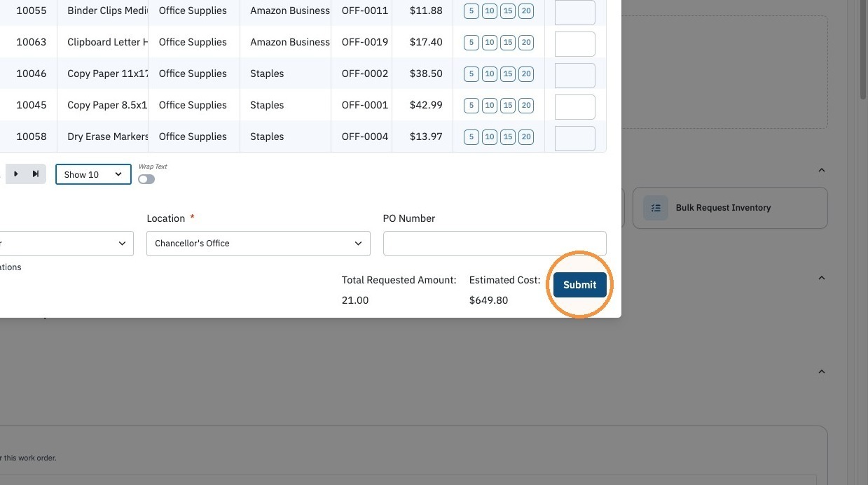Click Amazon Business vendor in Binder Clips row
The image size is (868, 485).
pyautogui.click(x=289, y=10)
